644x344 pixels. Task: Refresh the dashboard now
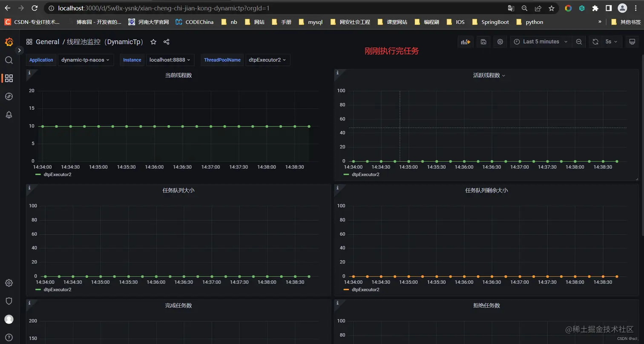[x=595, y=42]
